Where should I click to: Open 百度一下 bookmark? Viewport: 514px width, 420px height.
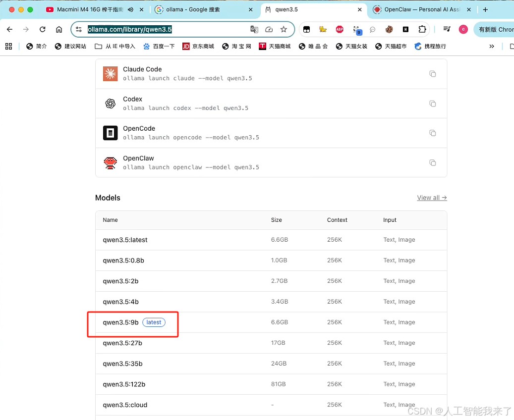(x=159, y=46)
